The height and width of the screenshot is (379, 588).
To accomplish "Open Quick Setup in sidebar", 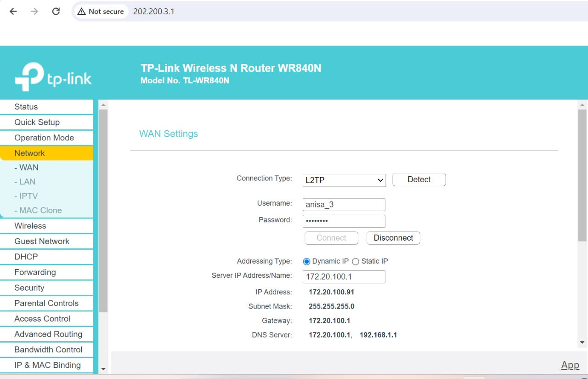I will (46, 122).
